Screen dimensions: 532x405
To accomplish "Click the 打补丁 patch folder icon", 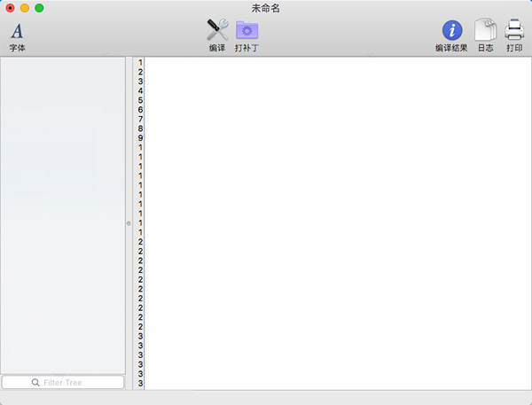I will [247, 30].
